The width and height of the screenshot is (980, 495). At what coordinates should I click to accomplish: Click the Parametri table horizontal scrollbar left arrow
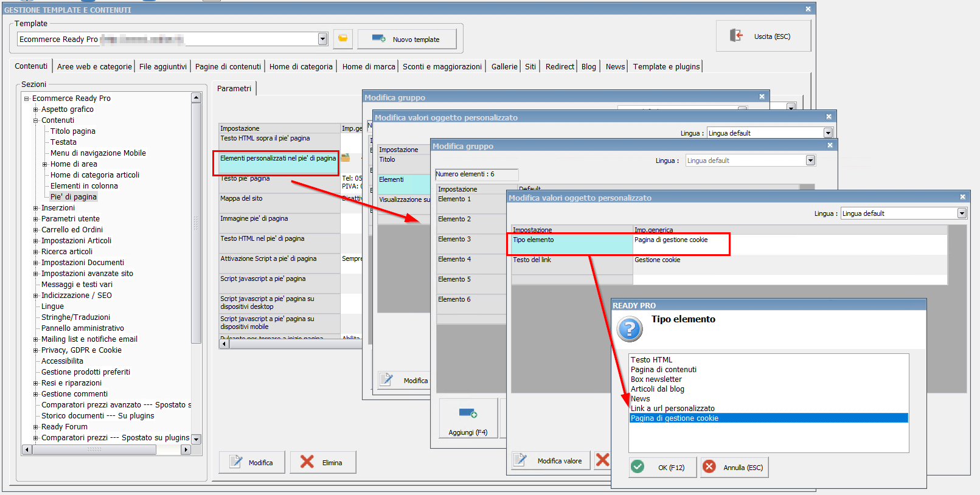click(x=224, y=344)
